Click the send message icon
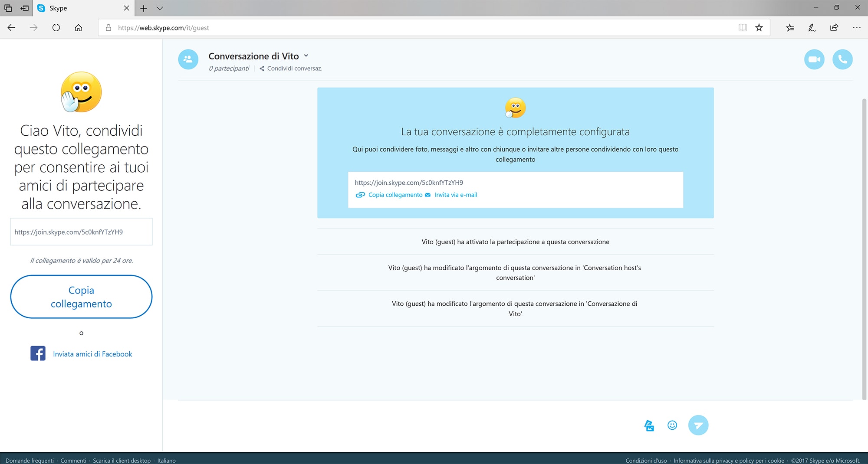The width and height of the screenshot is (868, 464). (698, 425)
